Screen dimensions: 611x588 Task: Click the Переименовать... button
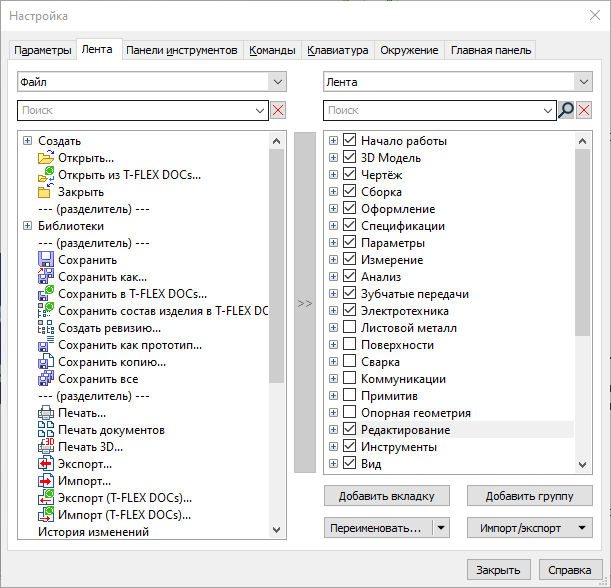[x=378, y=528]
